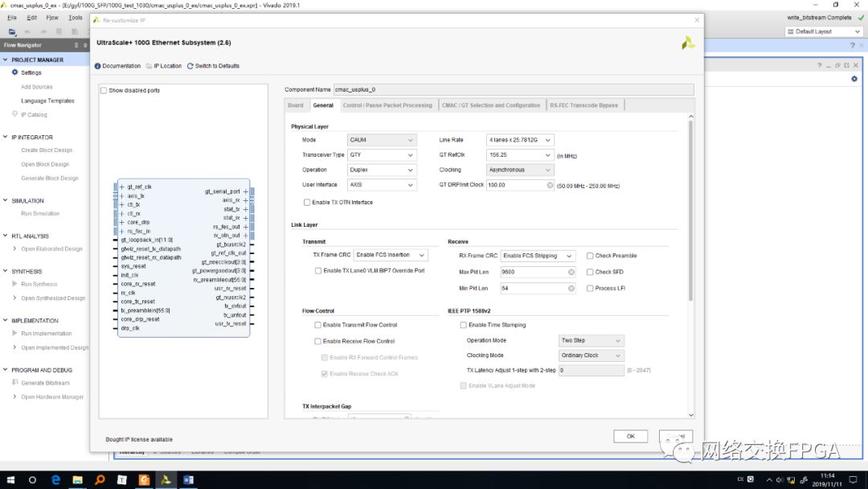Clear the GT DRP/Init Clock field icon
The width and height of the screenshot is (868, 489).
550,185
